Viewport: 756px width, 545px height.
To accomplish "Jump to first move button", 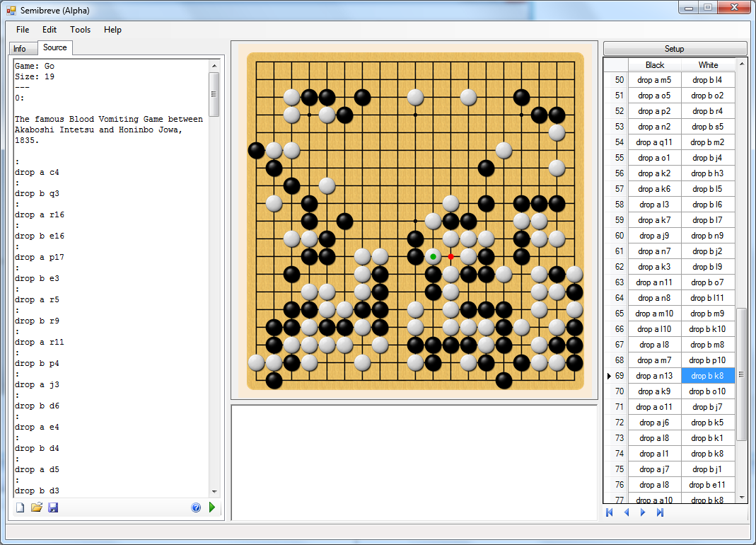I will [610, 512].
